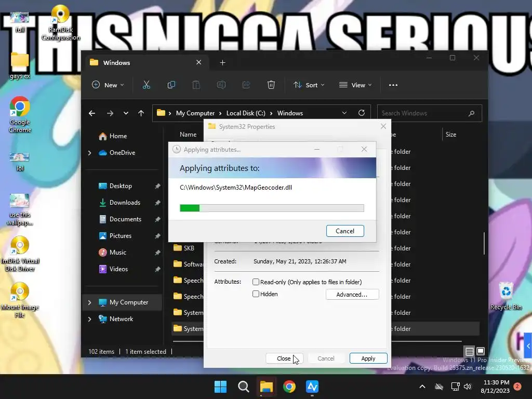Select Home in the navigation pane

[118, 136]
